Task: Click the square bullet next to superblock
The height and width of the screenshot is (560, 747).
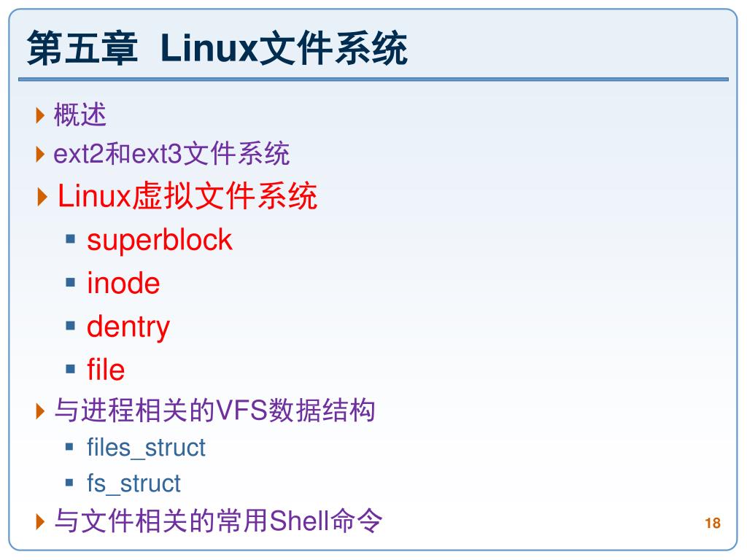Action: coord(71,239)
